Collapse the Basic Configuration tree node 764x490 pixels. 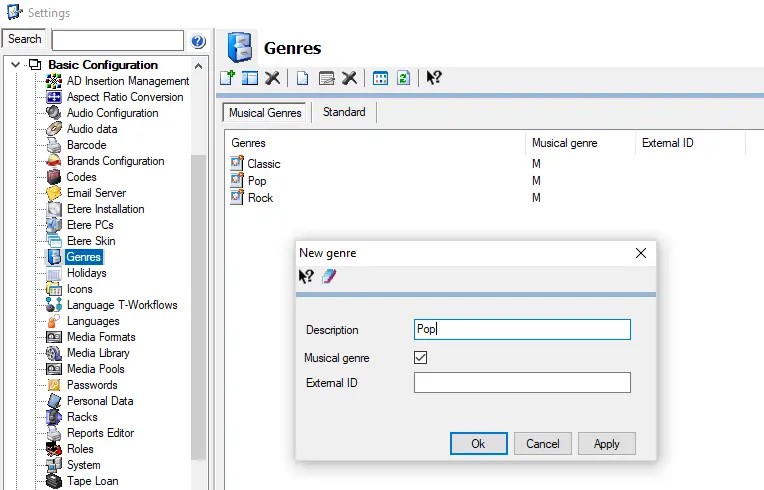[17, 65]
